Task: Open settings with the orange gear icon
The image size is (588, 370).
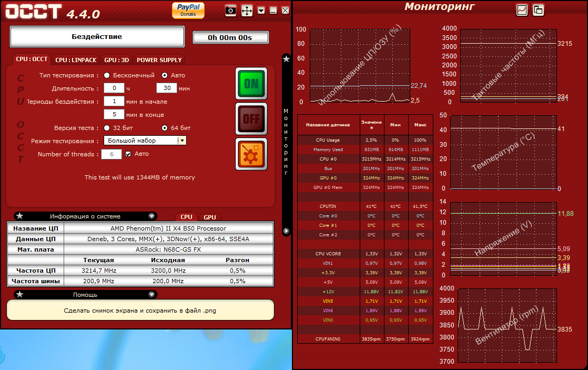Action: (x=251, y=154)
